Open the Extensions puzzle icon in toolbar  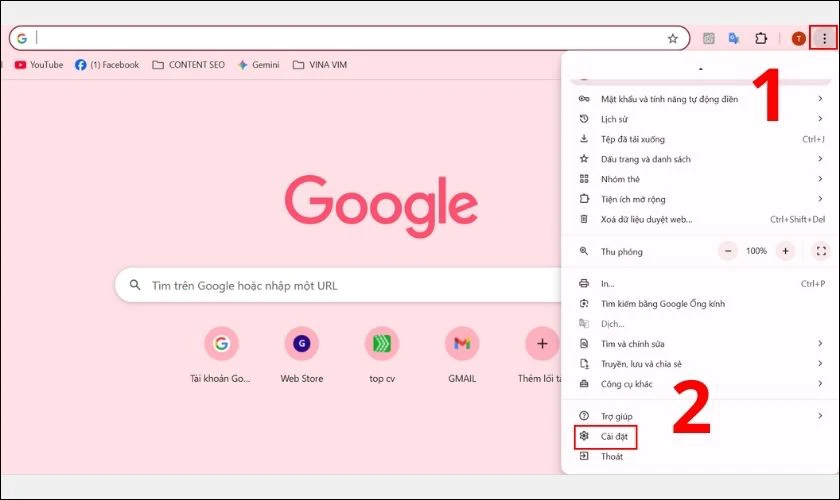click(x=761, y=38)
